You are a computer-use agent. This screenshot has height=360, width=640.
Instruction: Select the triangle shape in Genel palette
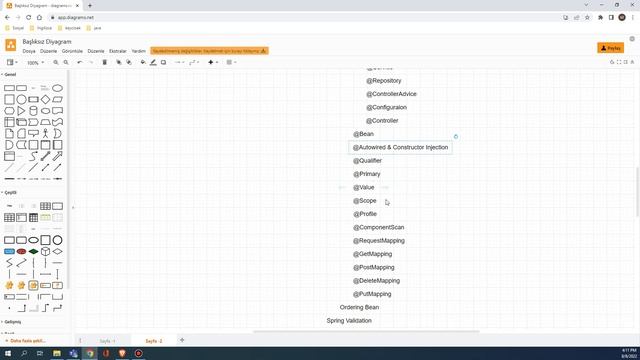pyautogui.click(x=21, y=111)
